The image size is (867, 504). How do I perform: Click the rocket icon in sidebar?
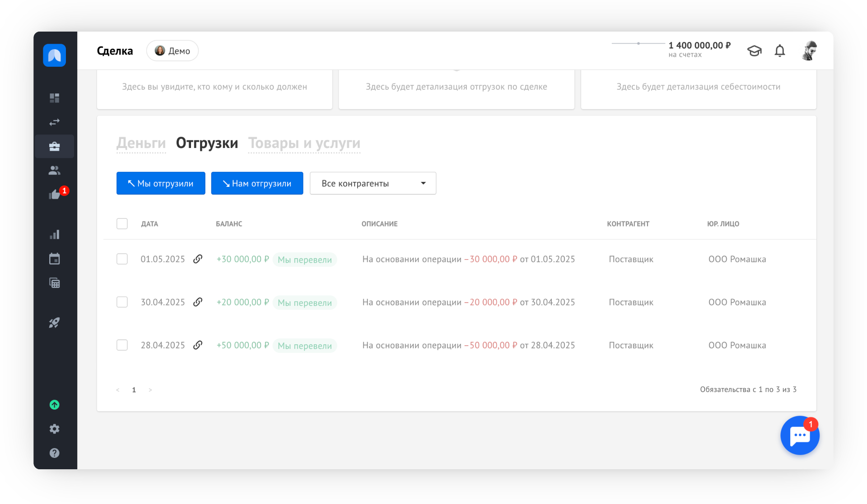[55, 323]
